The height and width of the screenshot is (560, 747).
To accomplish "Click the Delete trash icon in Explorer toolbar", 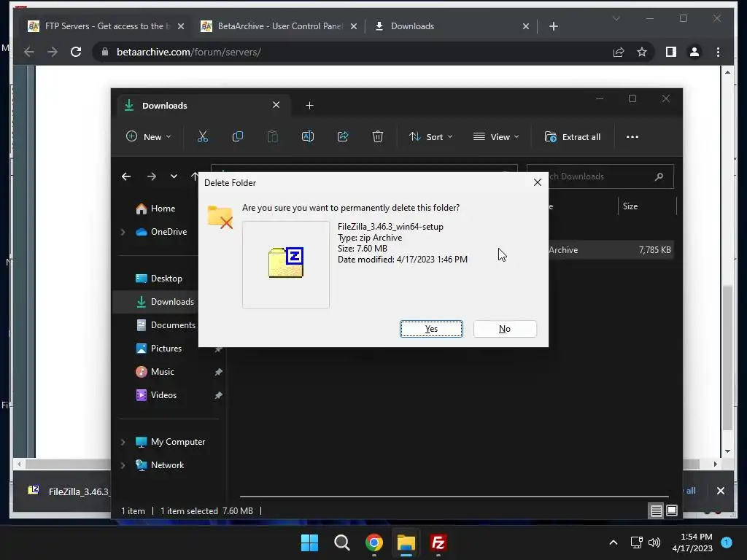I will tap(377, 136).
